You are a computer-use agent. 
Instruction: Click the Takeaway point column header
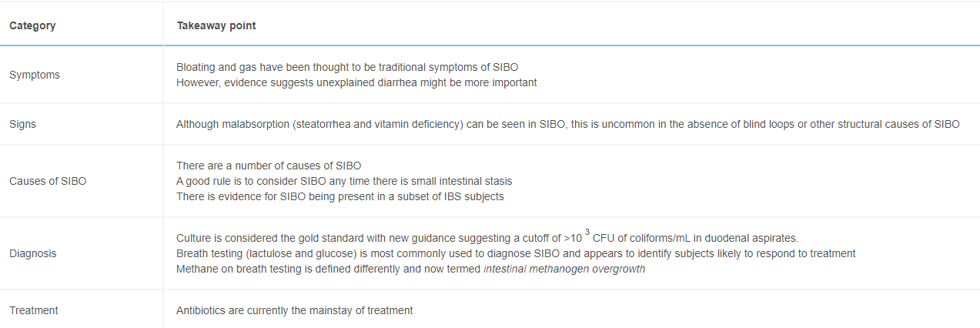216,25
